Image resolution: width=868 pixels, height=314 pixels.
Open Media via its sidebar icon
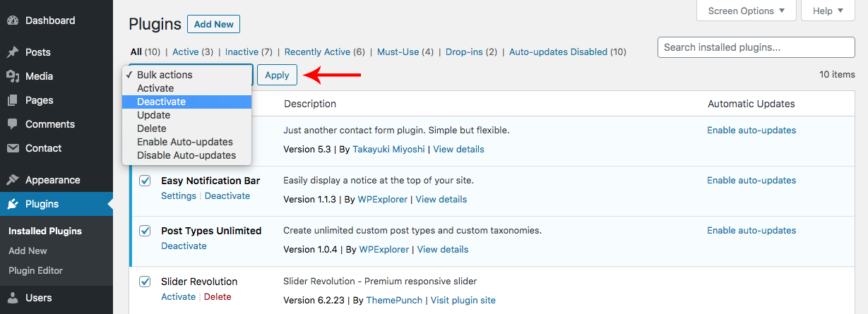tap(13, 76)
